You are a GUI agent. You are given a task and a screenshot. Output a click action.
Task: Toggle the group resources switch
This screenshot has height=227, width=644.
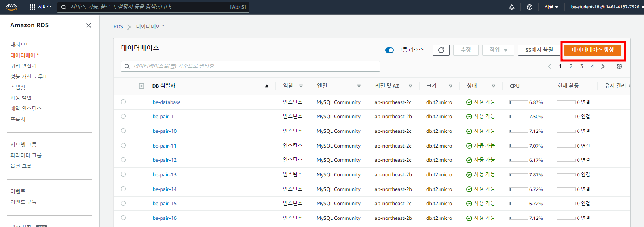click(x=389, y=50)
